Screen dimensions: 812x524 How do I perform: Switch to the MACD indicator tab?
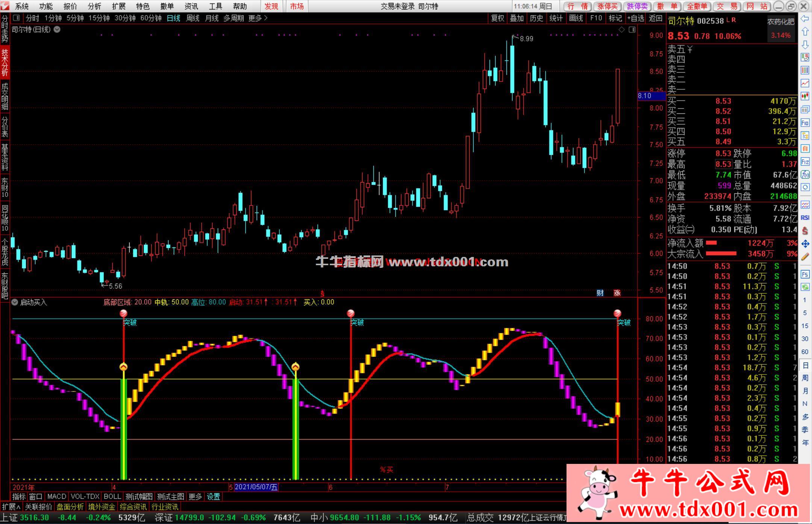(x=57, y=497)
